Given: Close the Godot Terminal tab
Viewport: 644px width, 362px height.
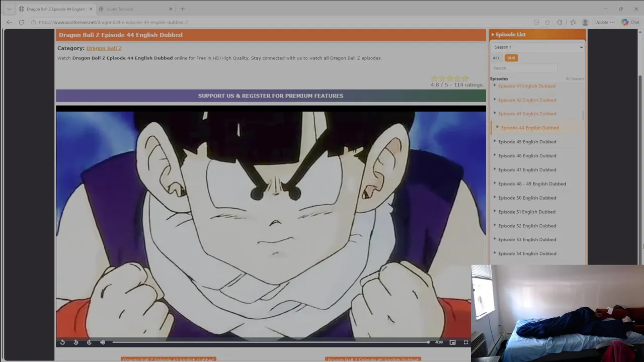Looking at the screenshot, I should (x=171, y=9).
